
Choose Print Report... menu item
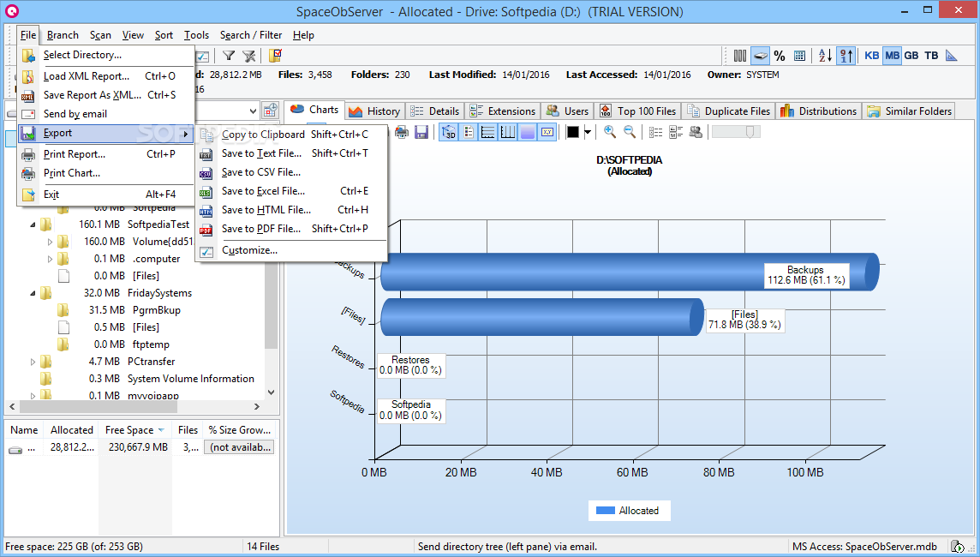[106, 154]
